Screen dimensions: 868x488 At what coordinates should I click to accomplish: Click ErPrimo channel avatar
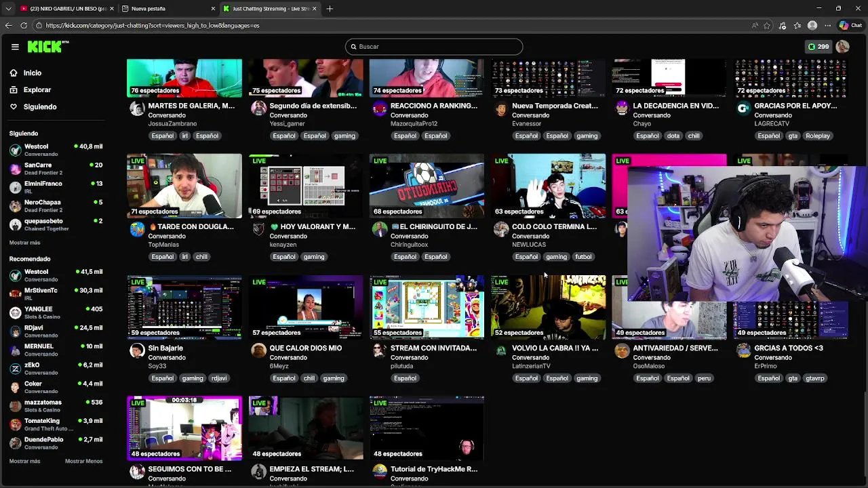click(743, 350)
